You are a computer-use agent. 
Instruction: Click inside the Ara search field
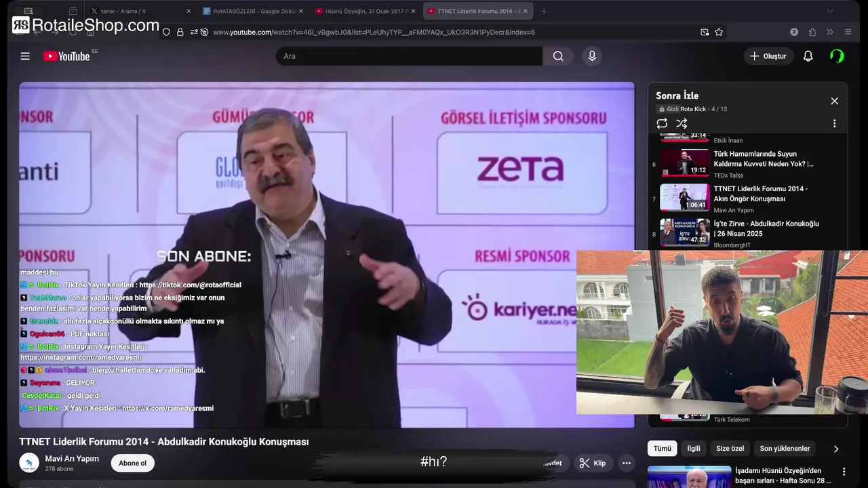point(409,56)
